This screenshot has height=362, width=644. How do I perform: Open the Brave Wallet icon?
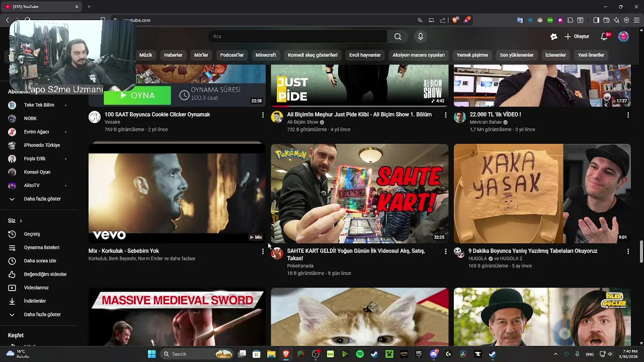606,20
